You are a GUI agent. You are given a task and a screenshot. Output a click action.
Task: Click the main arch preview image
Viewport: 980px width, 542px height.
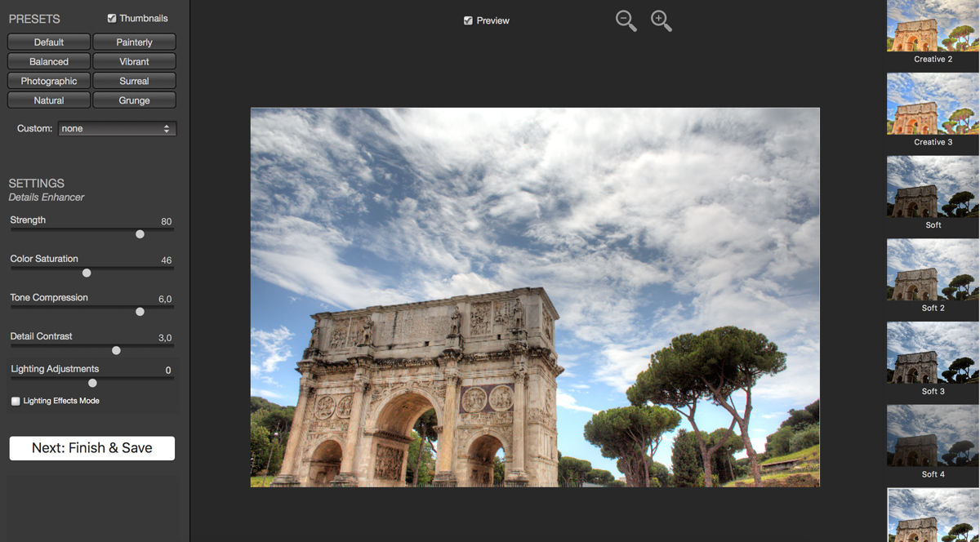(535, 297)
